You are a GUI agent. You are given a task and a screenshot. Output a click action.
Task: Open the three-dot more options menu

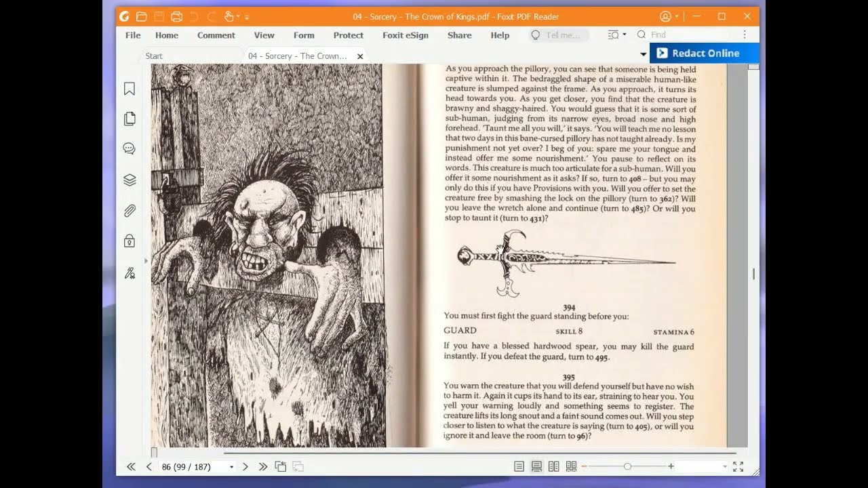(745, 35)
